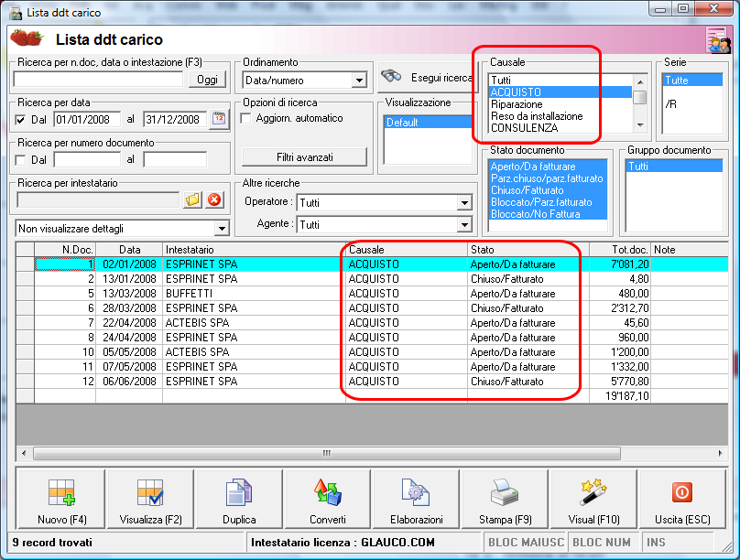Open the Agente dropdown
The image size is (740, 560).
[464, 225]
